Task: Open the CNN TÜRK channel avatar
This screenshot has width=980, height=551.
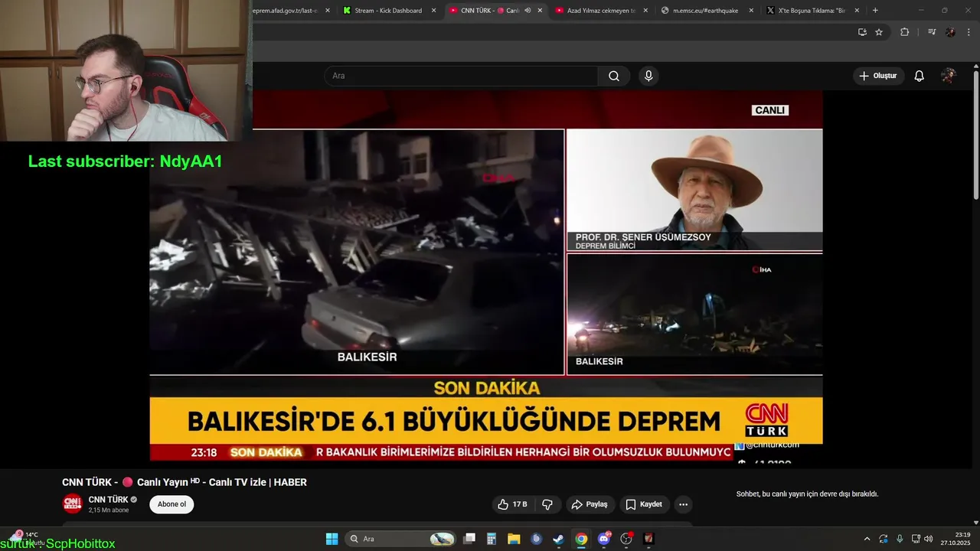Action: (x=72, y=504)
